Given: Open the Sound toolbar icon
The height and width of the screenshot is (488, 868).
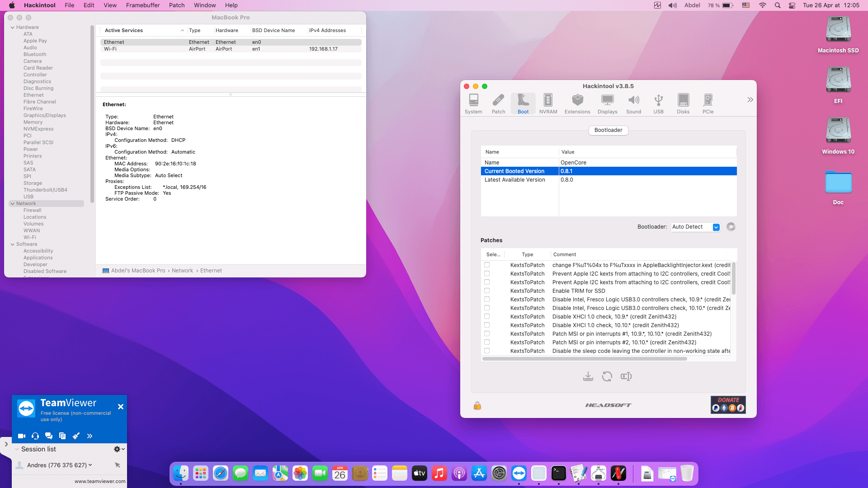Looking at the screenshot, I should tap(633, 103).
